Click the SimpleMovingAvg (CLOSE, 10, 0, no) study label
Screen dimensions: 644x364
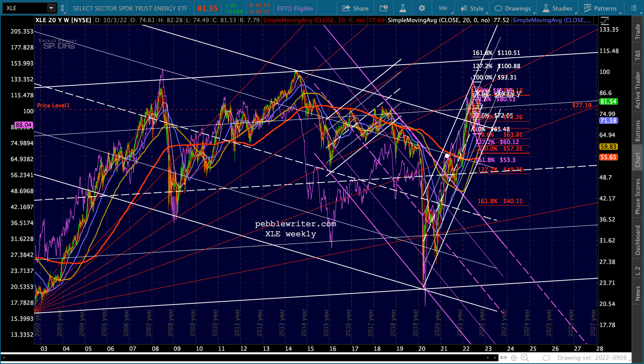tap(314, 20)
